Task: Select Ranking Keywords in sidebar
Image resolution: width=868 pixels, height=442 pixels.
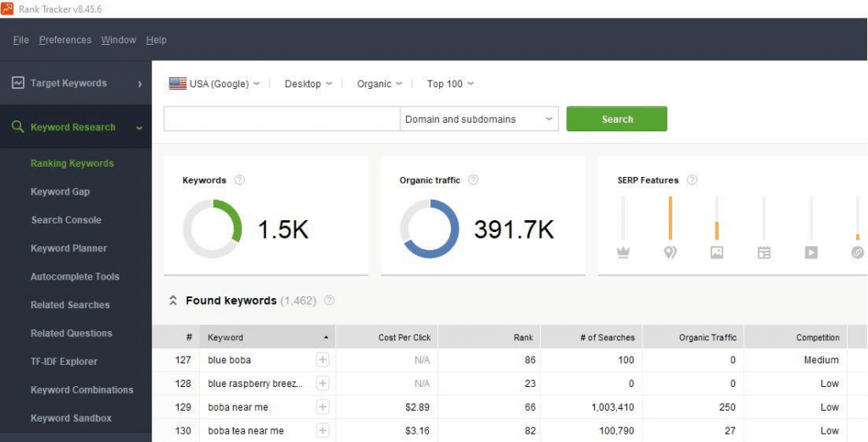Action: pyautogui.click(x=72, y=163)
